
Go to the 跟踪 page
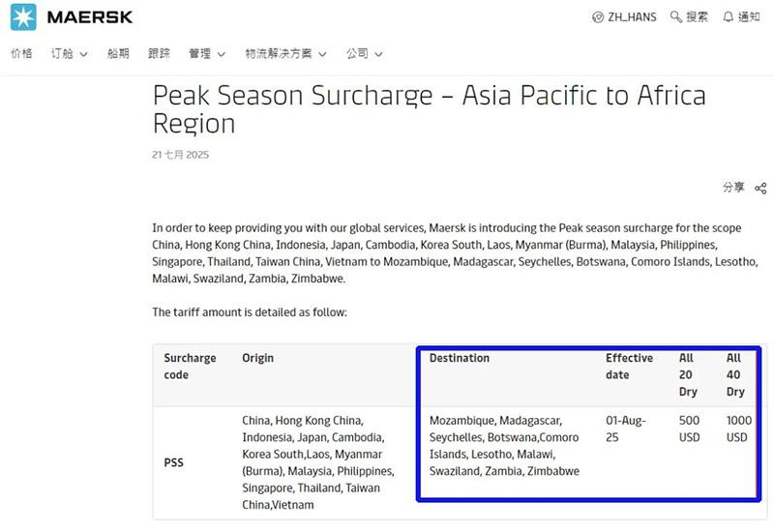point(159,54)
